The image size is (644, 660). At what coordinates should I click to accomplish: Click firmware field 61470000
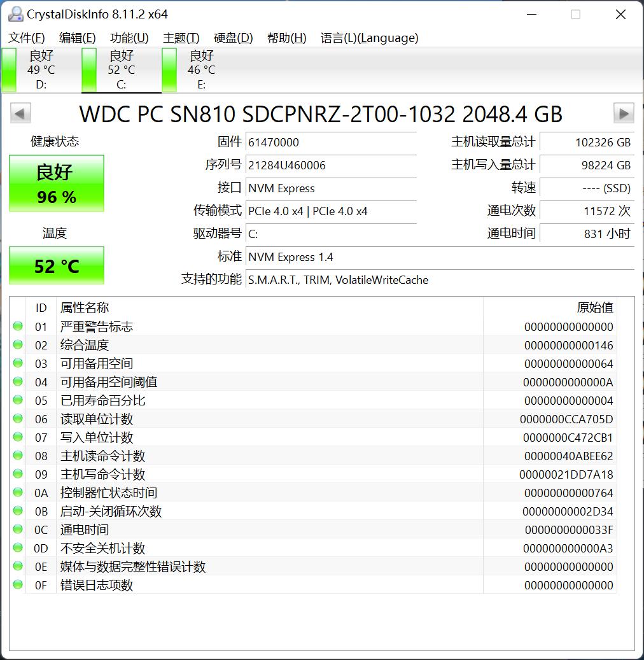(331, 143)
